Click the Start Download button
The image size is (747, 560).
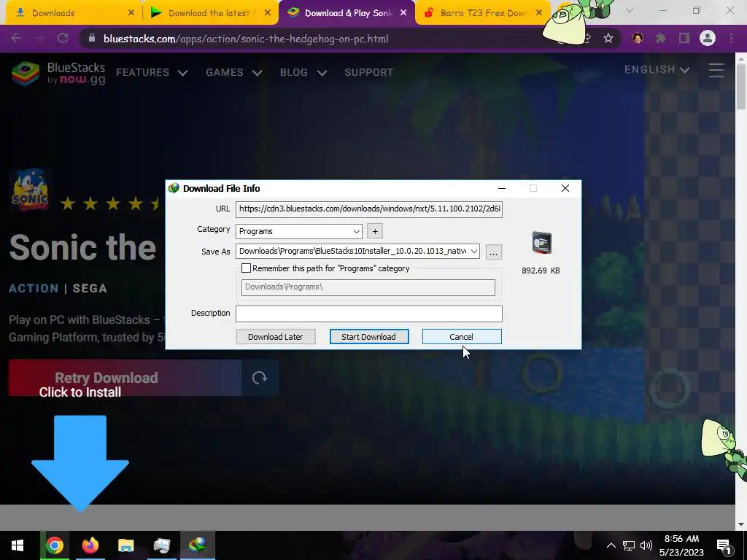click(x=368, y=337)
